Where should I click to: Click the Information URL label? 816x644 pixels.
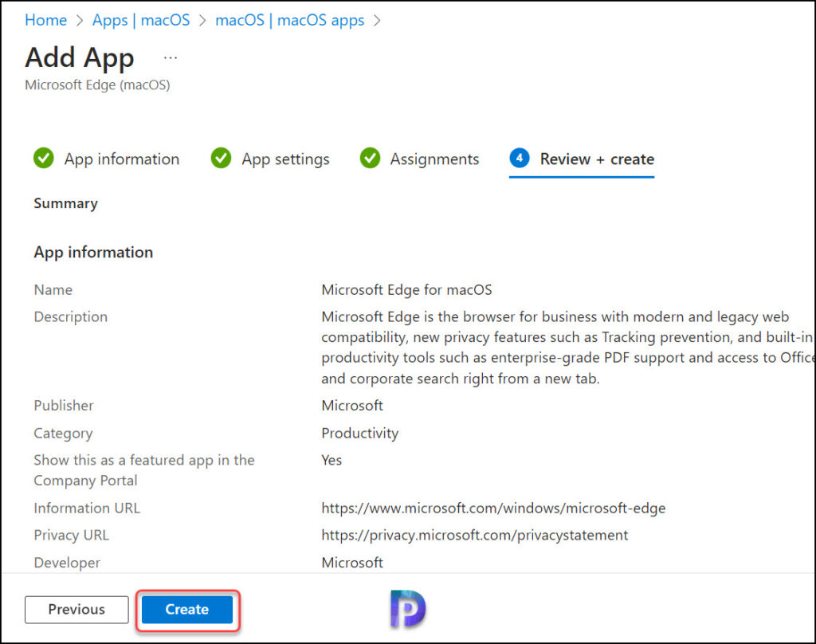coord(87,509)
